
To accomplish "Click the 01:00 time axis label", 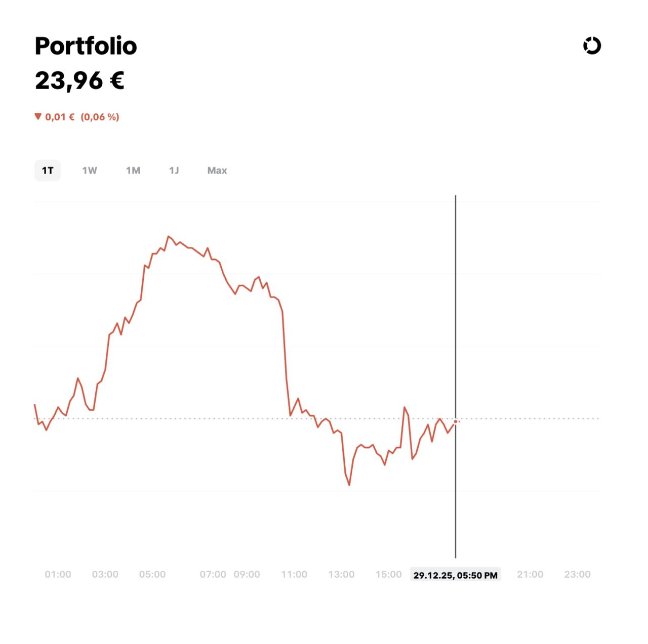I will point(58,574).
